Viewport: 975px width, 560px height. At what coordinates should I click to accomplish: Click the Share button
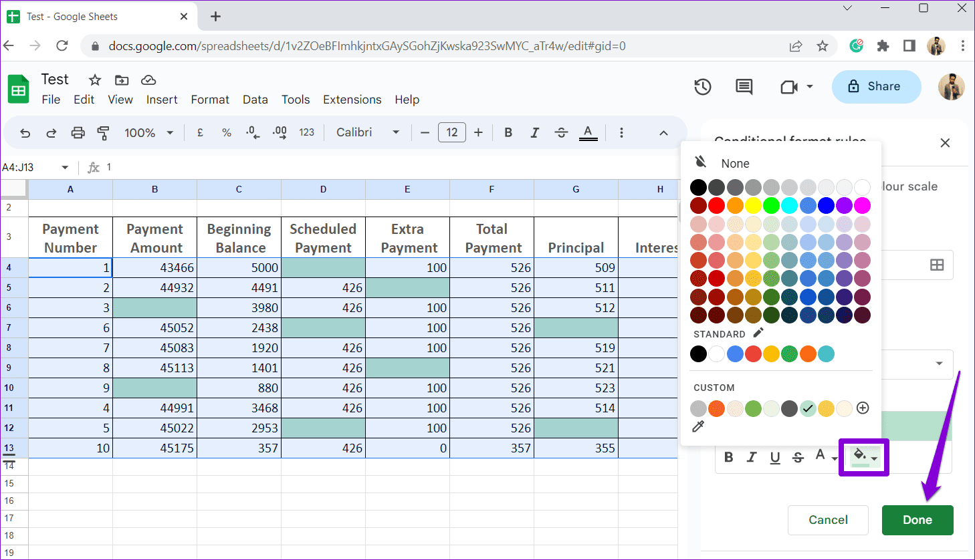click(x=876, y=86)
